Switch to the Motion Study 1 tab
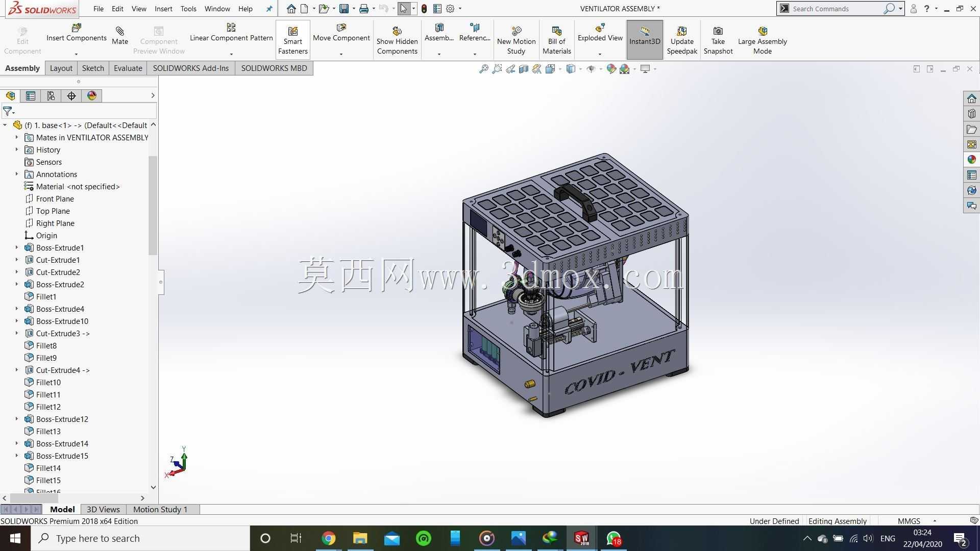 160,509
